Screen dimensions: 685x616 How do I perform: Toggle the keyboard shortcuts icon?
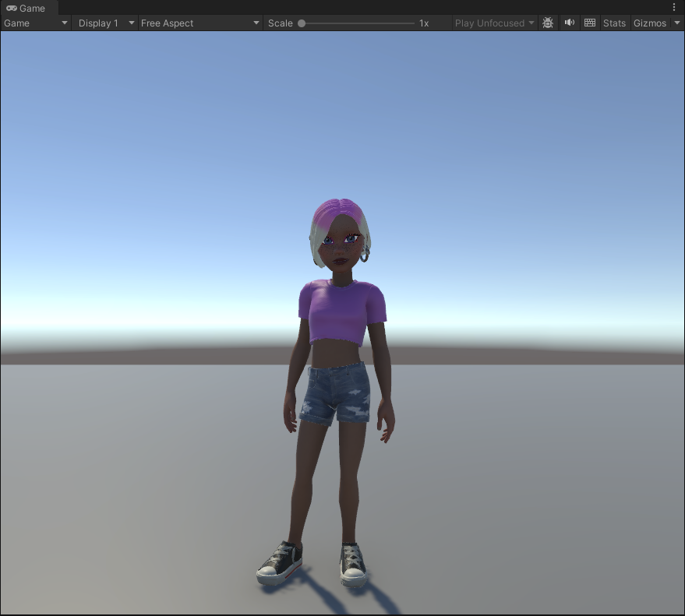click(x=590, y=23)
